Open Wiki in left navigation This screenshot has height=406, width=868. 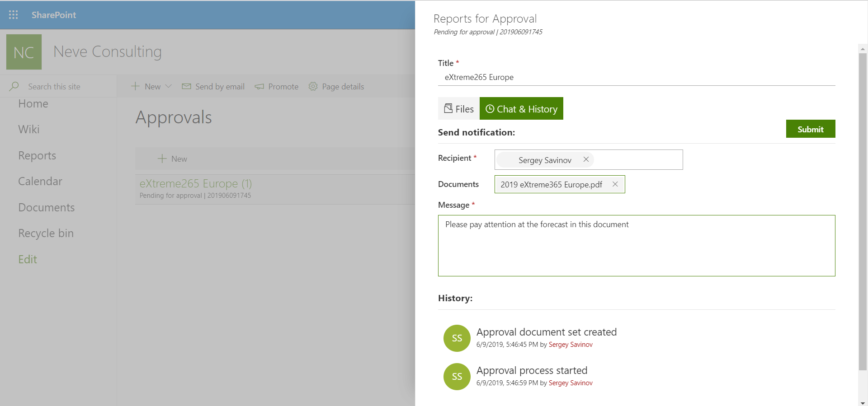[29, 130]
